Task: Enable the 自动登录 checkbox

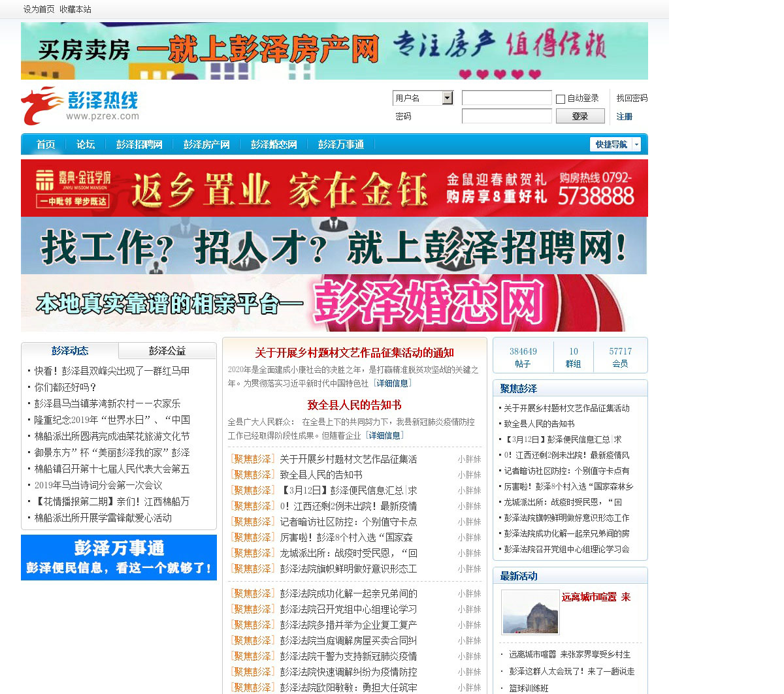Action: pos(561,99)
